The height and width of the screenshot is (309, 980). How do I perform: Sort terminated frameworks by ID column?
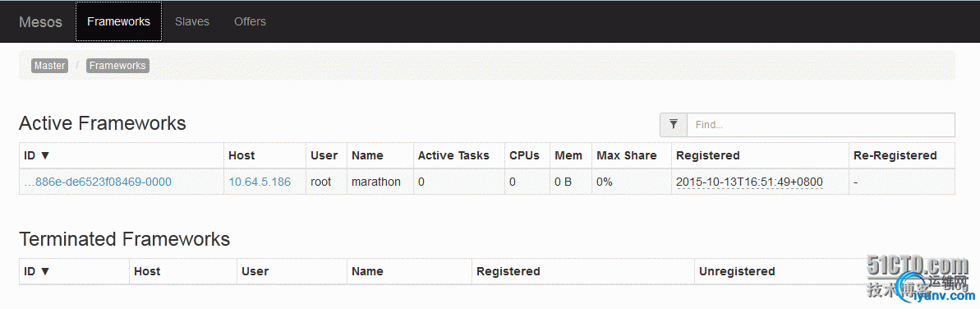37,271
